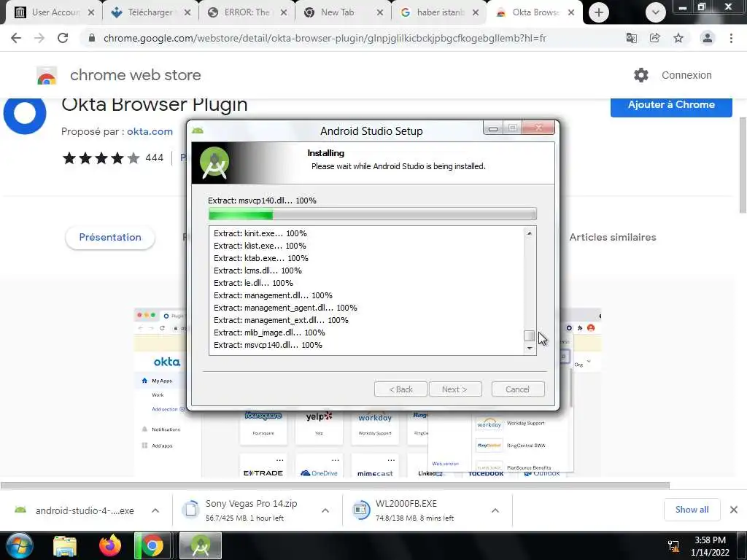
Task: Open the Windows Start menu
Action: click(18, 545)
